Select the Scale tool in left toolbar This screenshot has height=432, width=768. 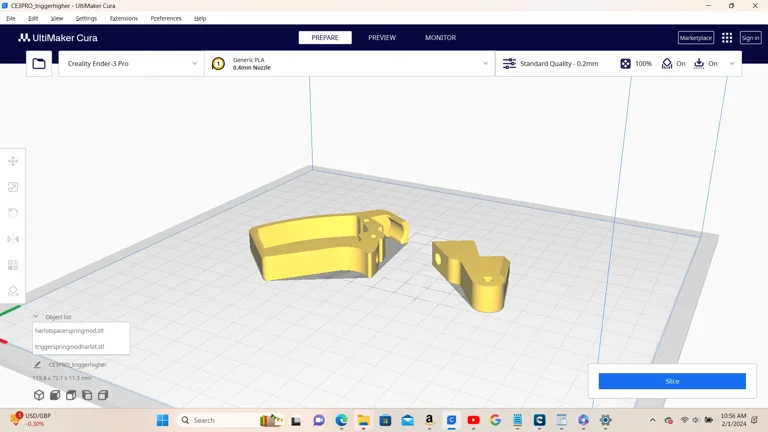pos(13,187)
